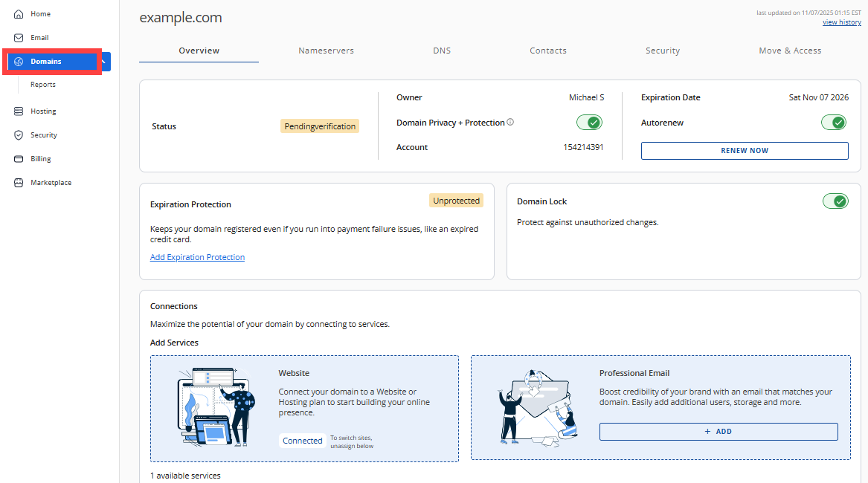Click Add button for Professional Email
This screenshot has height=483, width=868.
[x=718, y=432]
